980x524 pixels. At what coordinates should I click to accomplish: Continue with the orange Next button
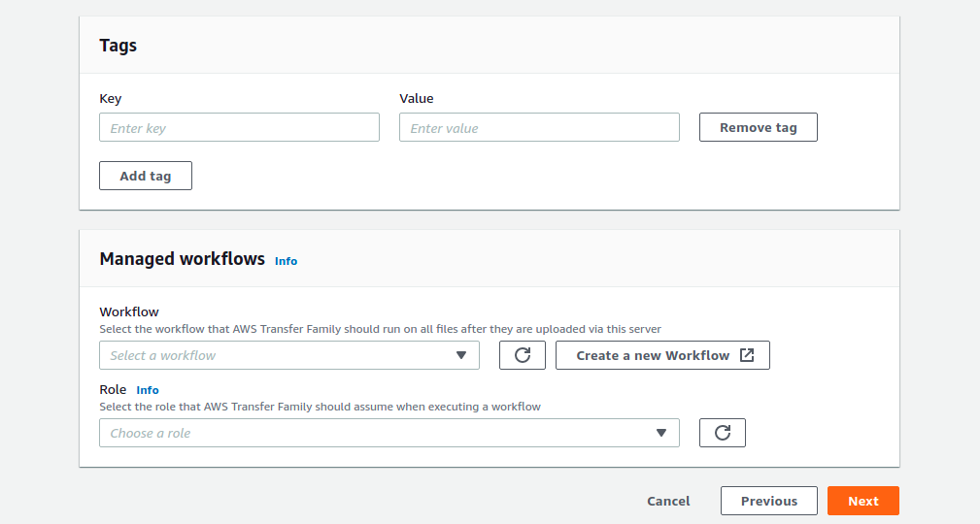pos(863,501)
